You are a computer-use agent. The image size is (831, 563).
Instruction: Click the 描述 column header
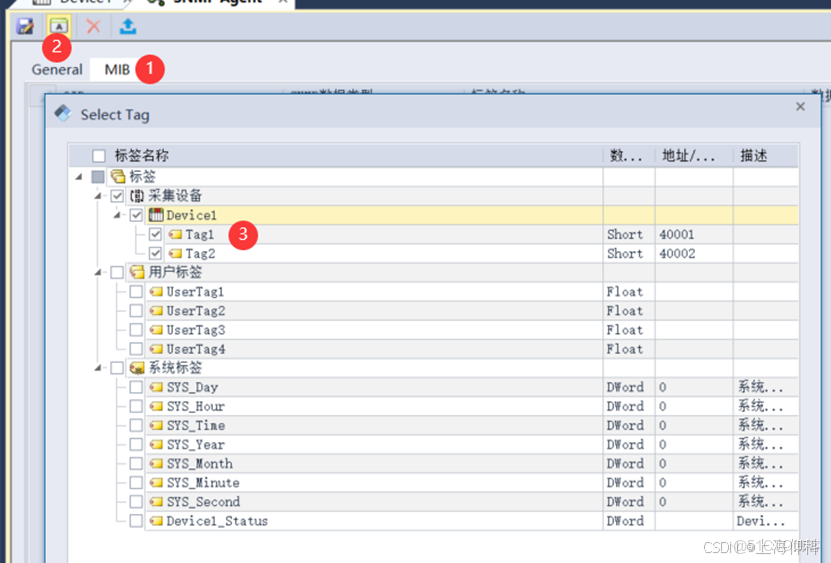tap(754, 156)
